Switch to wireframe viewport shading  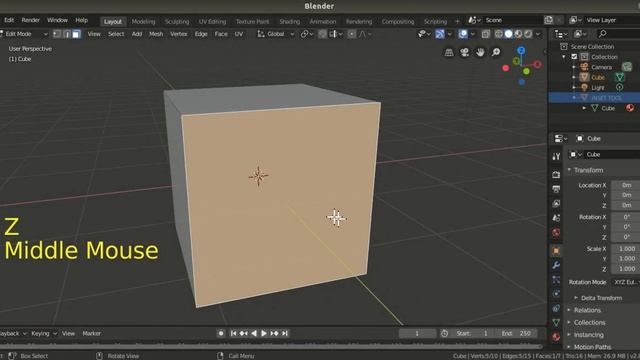click(x=499, y=34)
